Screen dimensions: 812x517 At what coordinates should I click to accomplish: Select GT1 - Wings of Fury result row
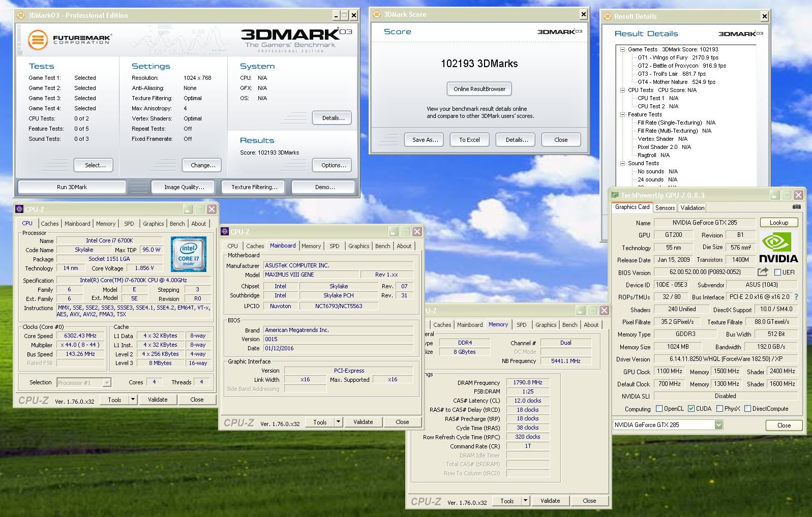678,57
